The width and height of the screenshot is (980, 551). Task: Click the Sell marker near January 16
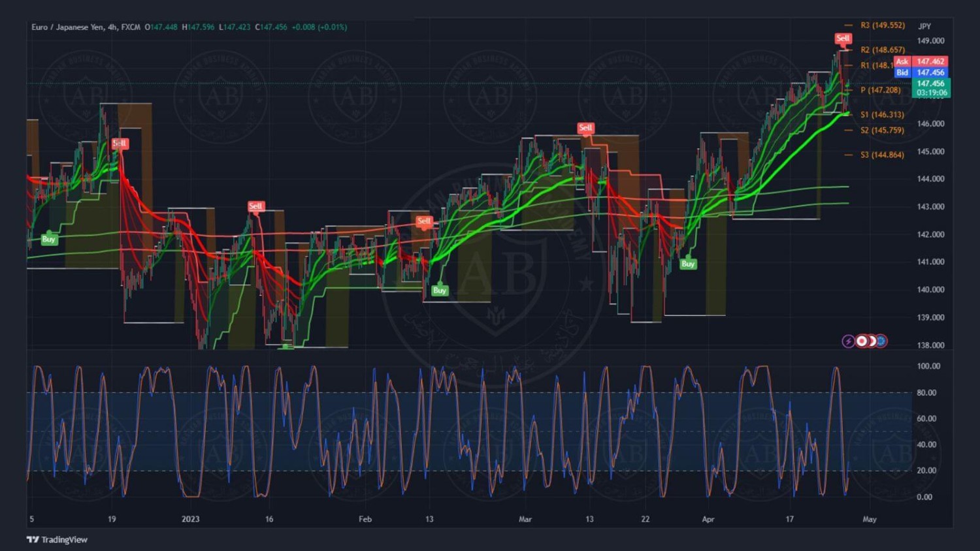255,206
